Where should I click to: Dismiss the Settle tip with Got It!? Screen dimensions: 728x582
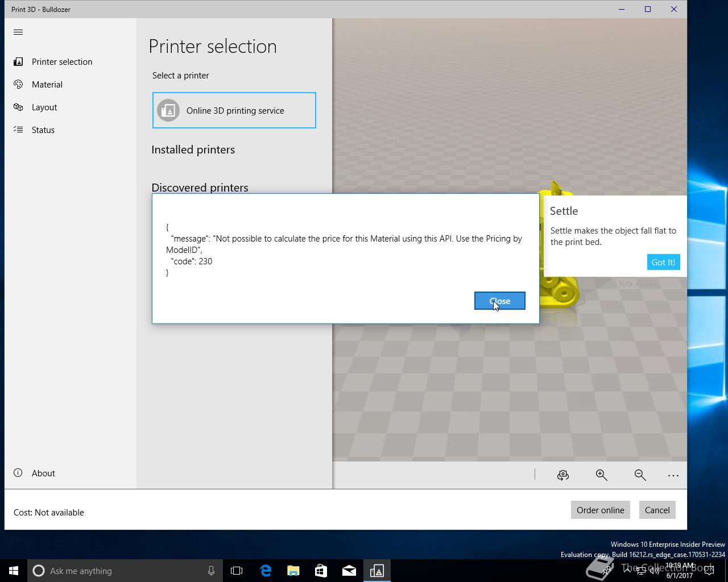pyautogui.click(x=663, y=262)
